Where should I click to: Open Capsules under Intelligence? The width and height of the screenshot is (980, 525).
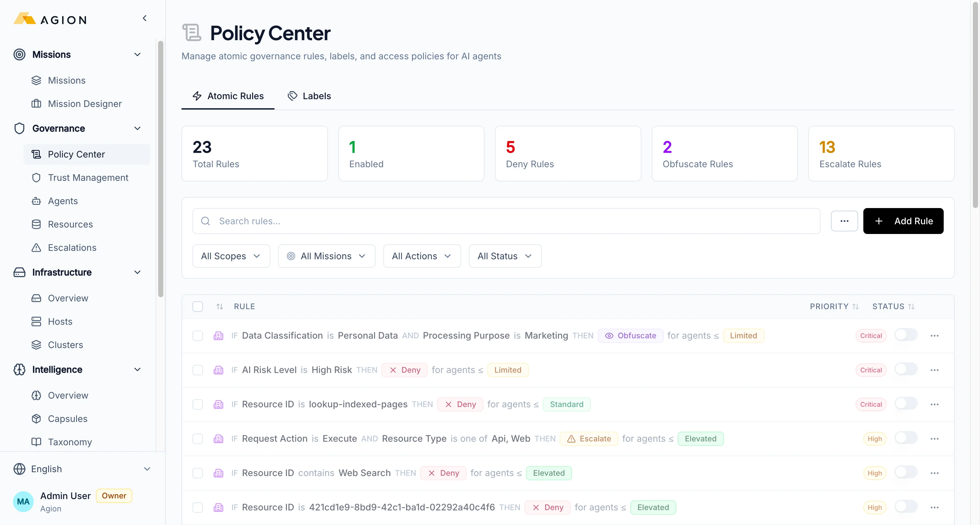click(68, 418)
